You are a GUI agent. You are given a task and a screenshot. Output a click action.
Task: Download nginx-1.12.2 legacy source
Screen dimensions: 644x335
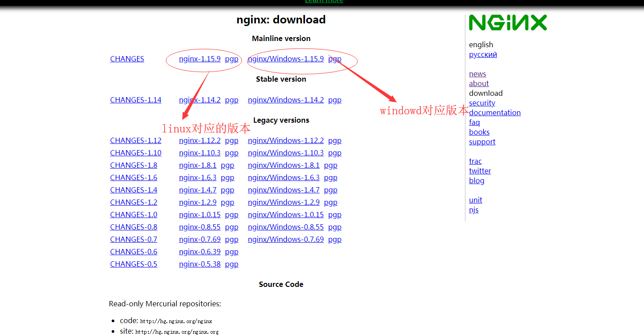tap(200, 140)
